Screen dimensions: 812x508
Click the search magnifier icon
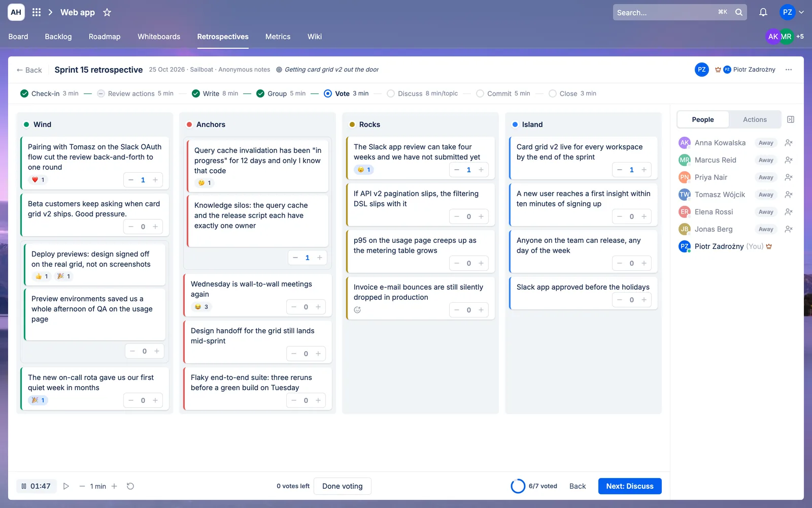739,12
